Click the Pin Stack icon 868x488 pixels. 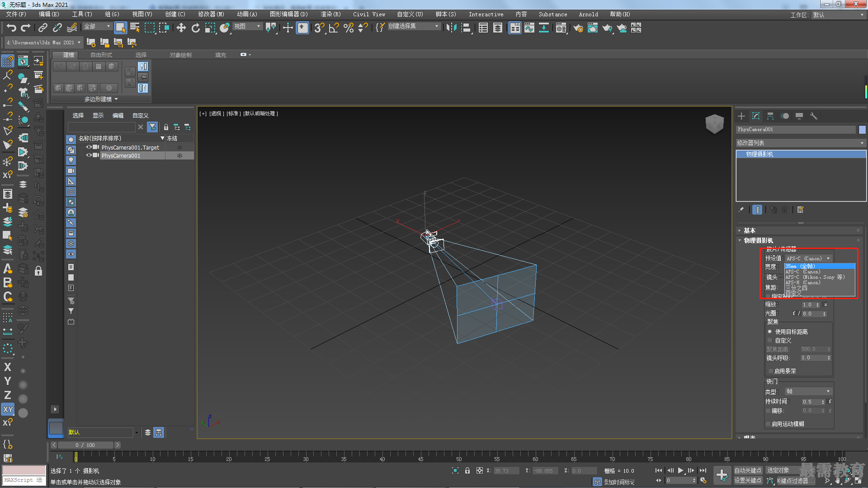point(741,210)
